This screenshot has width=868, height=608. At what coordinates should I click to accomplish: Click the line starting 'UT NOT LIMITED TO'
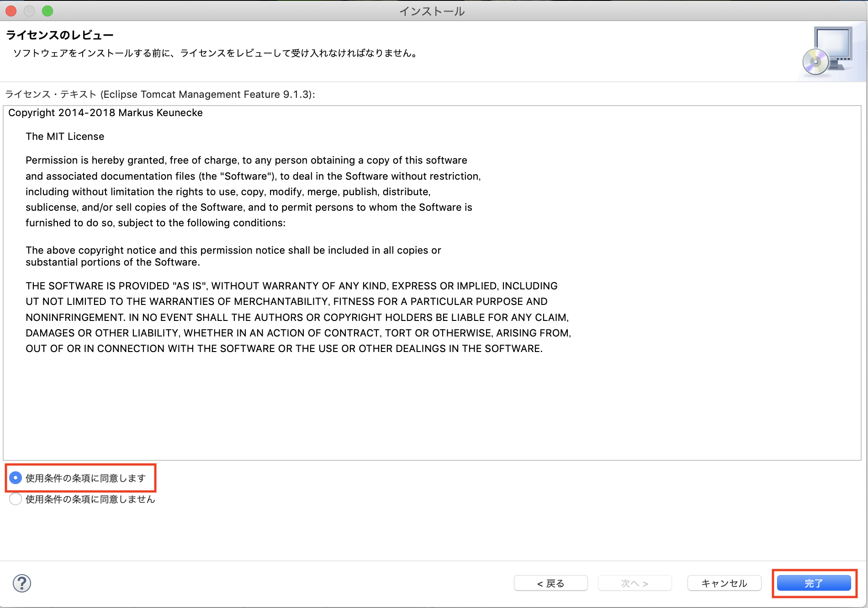[286, 302]
